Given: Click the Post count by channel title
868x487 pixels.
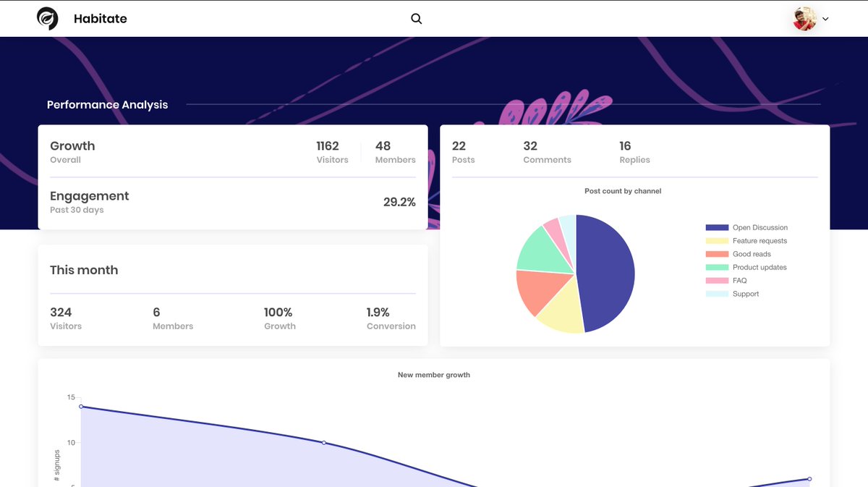Looking at the screenshot, I should coord(623,191).
